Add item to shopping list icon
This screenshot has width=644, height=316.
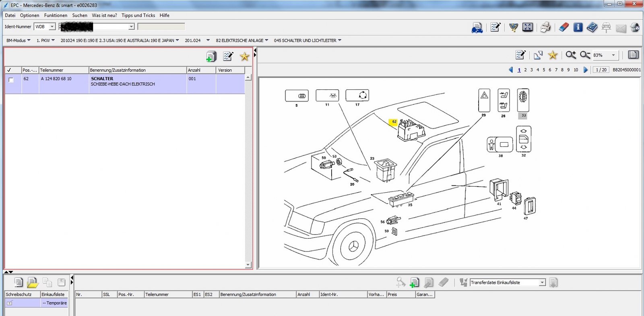[415, 283]
